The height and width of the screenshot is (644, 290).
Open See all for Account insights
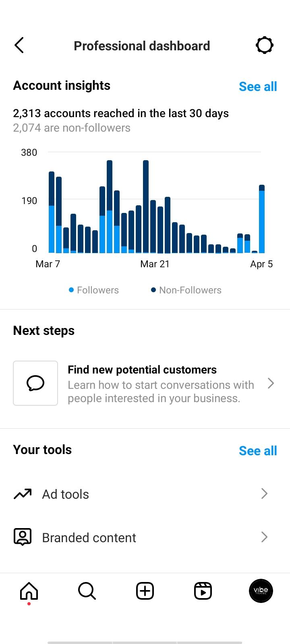258,87
